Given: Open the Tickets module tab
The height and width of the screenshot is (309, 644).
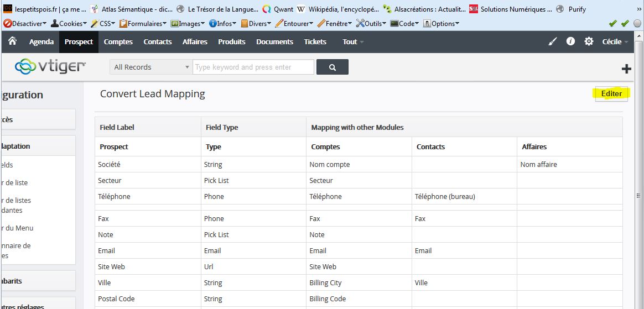Looking at the screenshot, I should click(x=315, y=41).
